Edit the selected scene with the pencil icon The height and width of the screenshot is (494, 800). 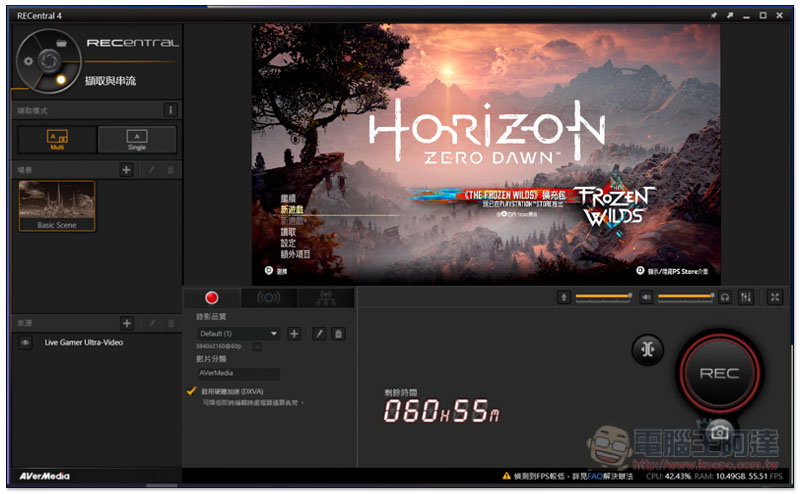(152, 170)
